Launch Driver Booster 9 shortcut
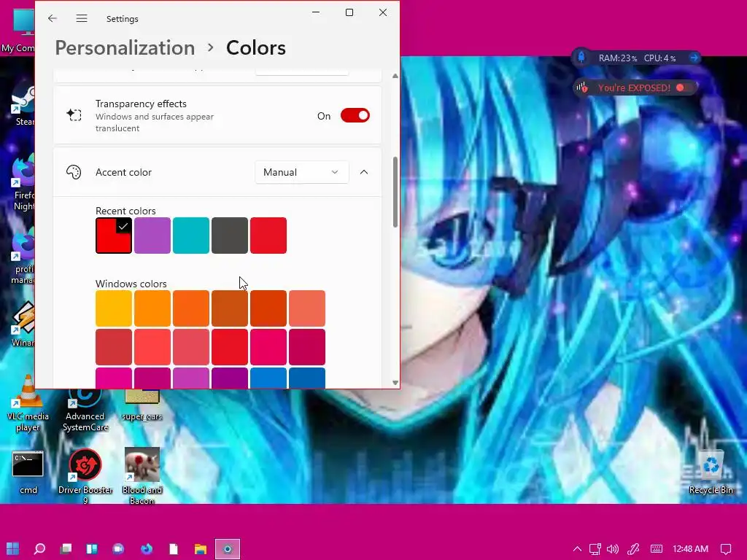This screenshot has width=747, height=560. tap(85, 475)
